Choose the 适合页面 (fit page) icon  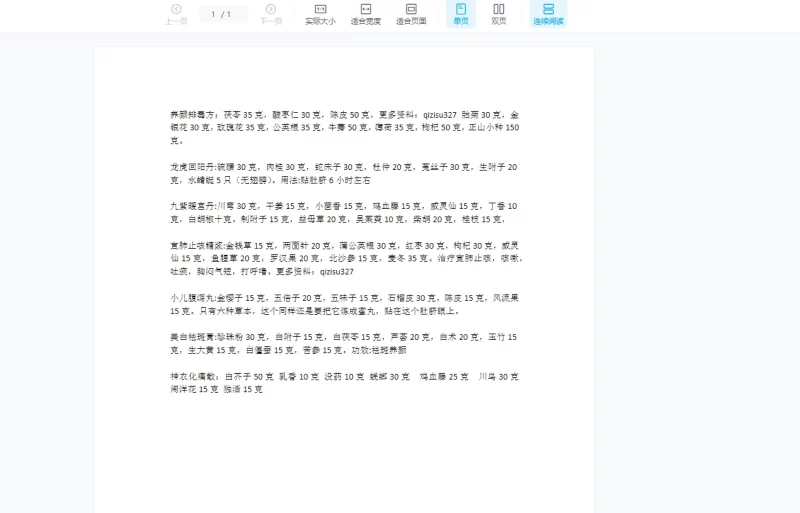point(410,9)
